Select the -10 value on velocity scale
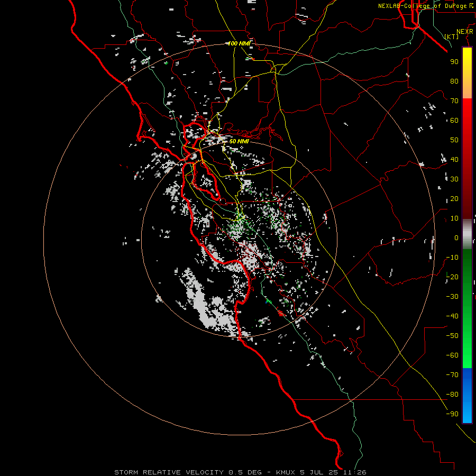This screenshot has height=476, width=476. [452, 258]
